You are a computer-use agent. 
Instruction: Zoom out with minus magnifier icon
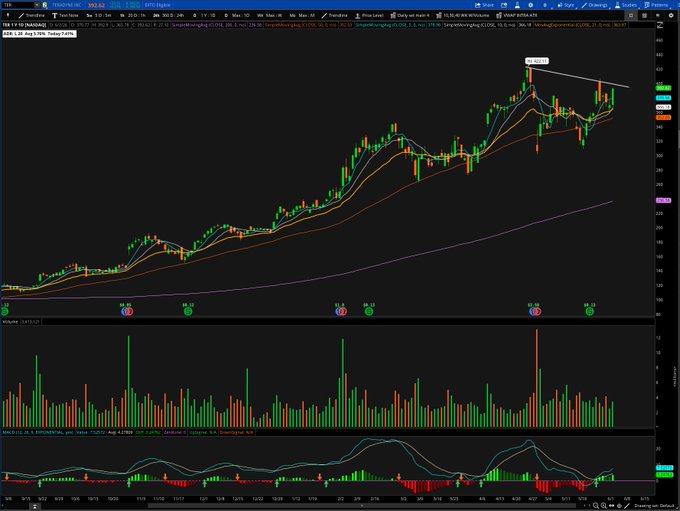[596, 506]
